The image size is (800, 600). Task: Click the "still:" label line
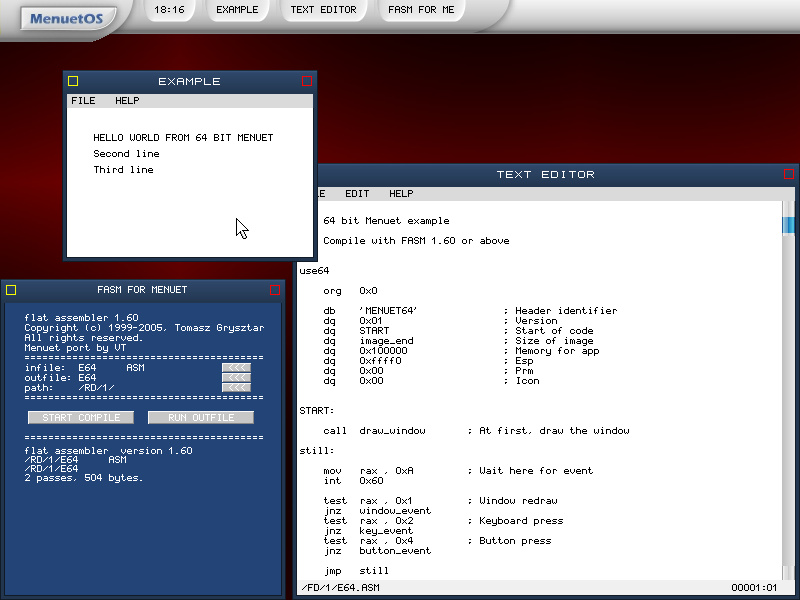point(316,451)
